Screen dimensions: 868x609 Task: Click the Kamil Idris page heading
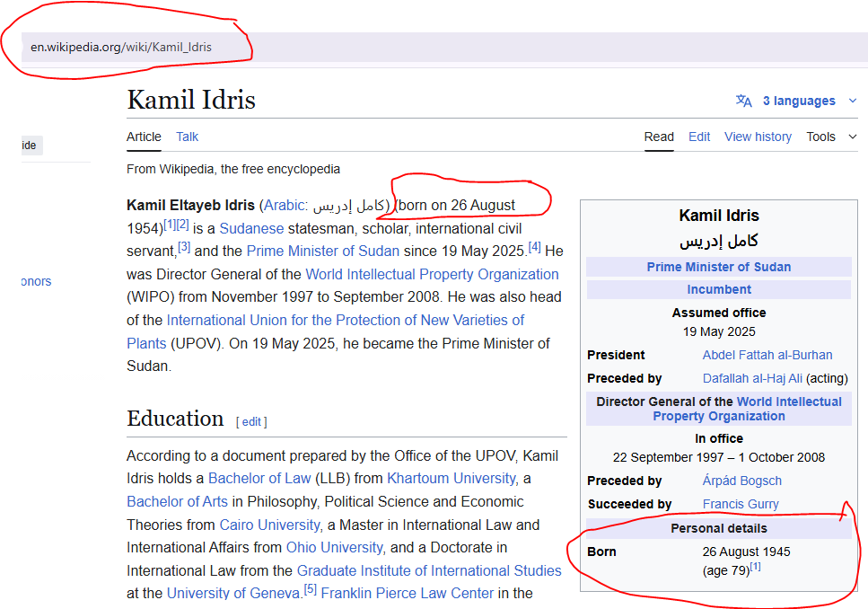coord(191,100)
